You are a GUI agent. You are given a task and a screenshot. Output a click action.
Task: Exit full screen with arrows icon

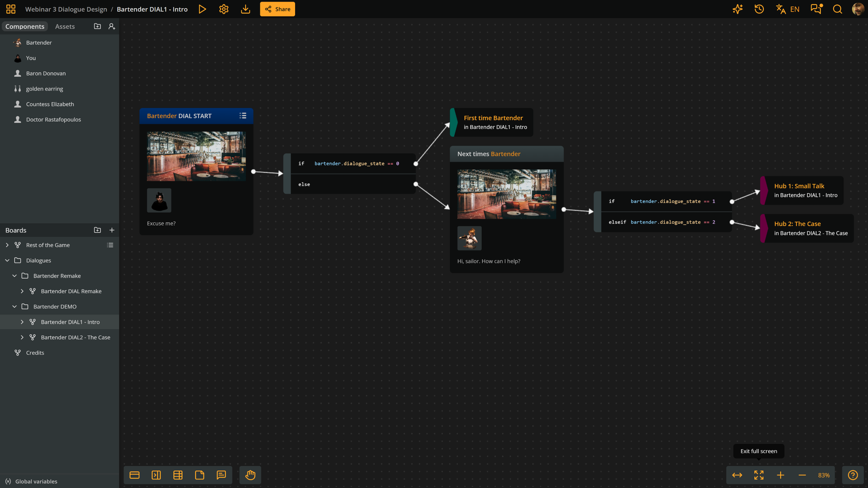point(759,475)
